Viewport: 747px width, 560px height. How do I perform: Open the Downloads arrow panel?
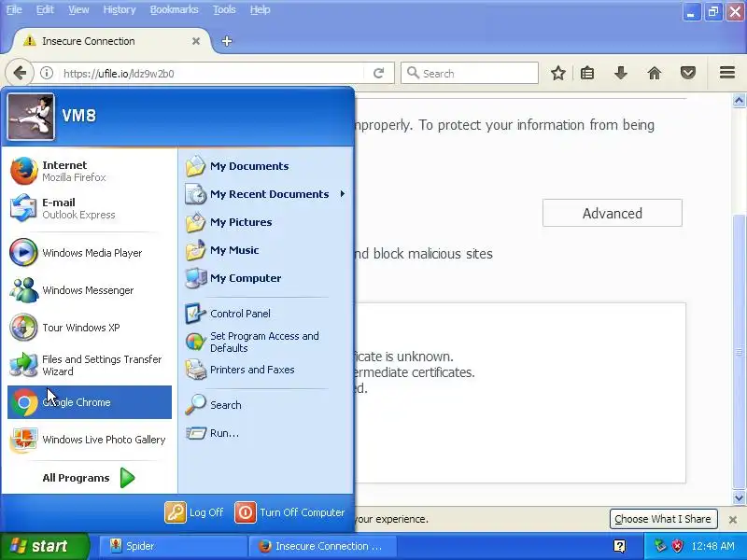[620, 74]
